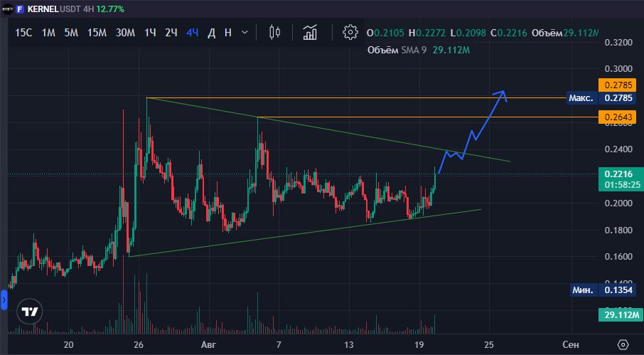The width and height of the screenshot is (644, 355).
Task: Click the Сен date axis label
Action: (571, 344)
